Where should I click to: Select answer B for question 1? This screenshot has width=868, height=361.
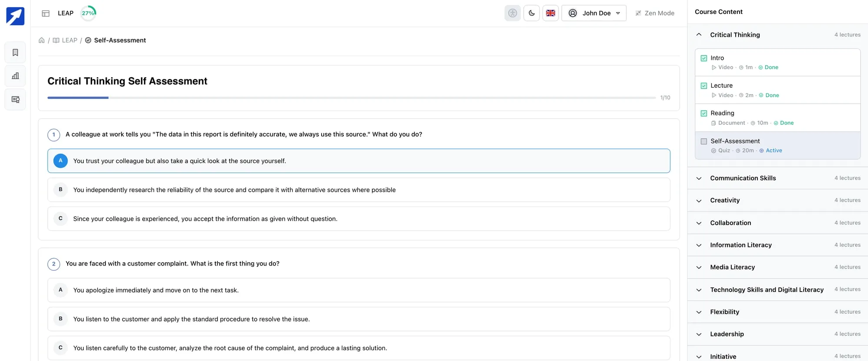coord(358,190)
